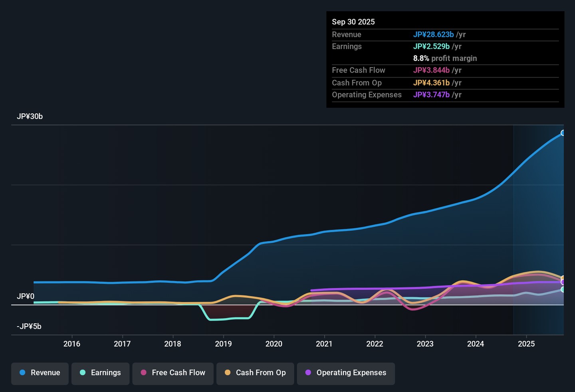Click the purple Operating Expenses endpoint marker
The image size is (575, 392).
point(563,282)
